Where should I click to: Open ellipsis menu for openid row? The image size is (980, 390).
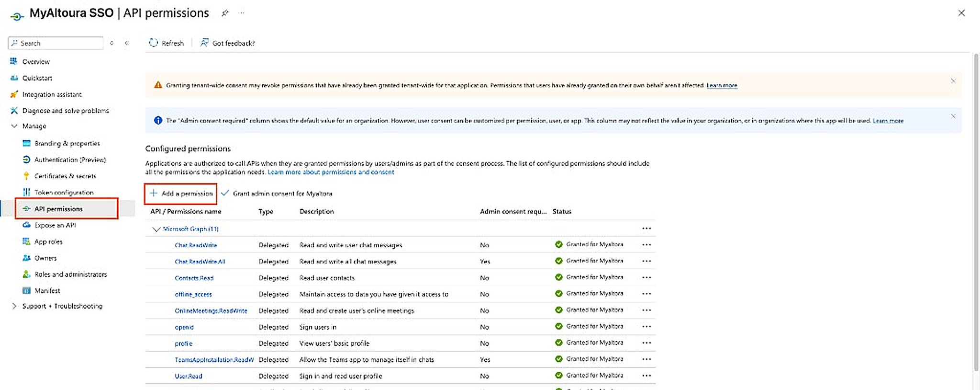click(646, 326)
